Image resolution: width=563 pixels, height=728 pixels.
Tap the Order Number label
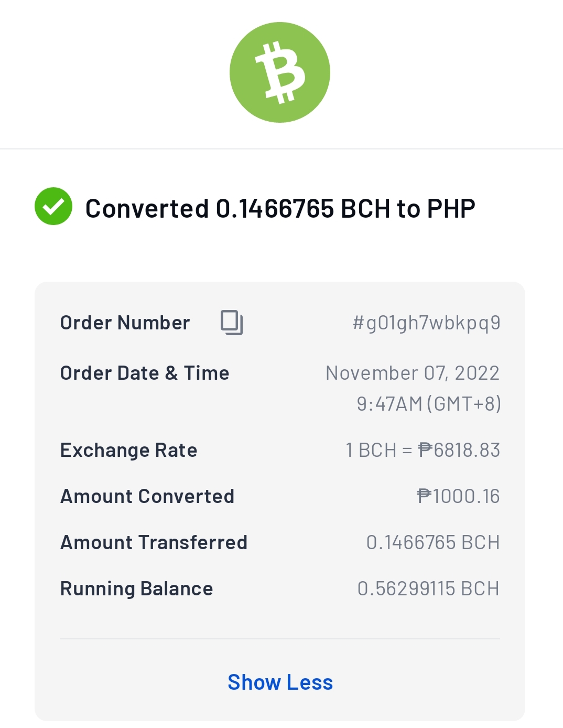pyautogui.click(x=125, y=323)
